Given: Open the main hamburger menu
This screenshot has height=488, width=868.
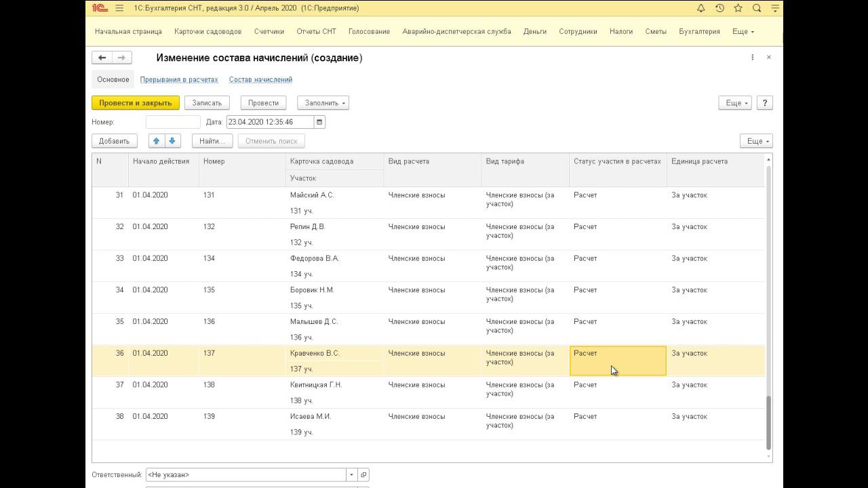Looking at the screenshot, I should [x=119, y=8].
